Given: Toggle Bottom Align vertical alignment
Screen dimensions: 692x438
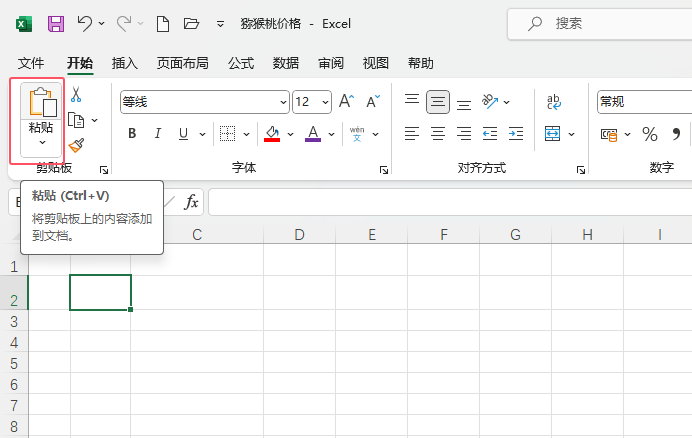Looking at the screenshot, I should 464,104.
